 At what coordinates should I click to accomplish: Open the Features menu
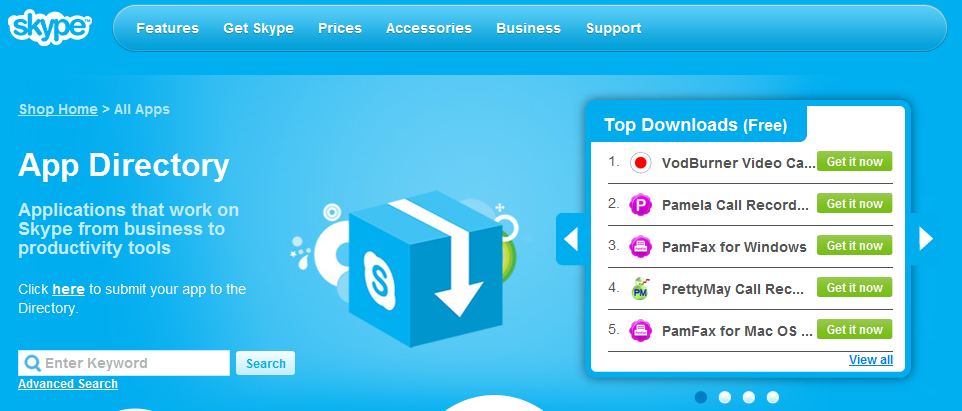[167, 28]
